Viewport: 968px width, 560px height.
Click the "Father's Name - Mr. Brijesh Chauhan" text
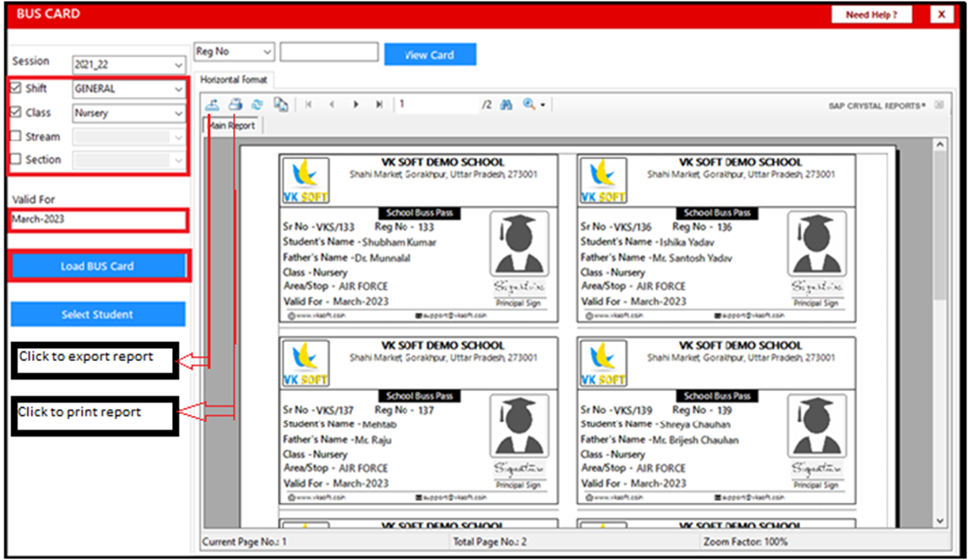pos(660,439)
